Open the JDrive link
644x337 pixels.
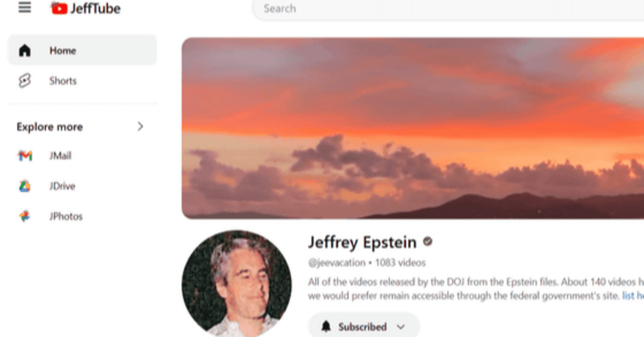click(62, 186)
